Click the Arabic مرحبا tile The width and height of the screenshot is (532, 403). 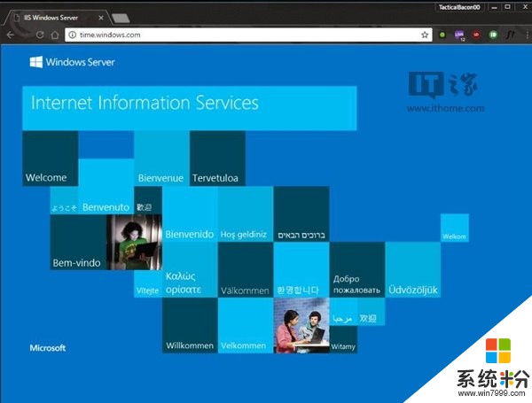343,312
